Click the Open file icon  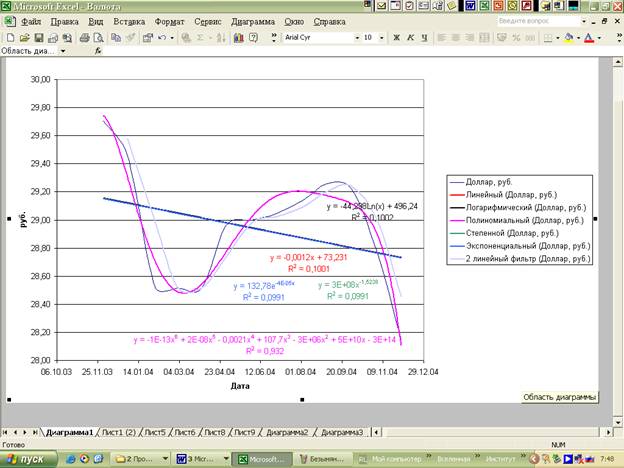click(x=22, y=37)
